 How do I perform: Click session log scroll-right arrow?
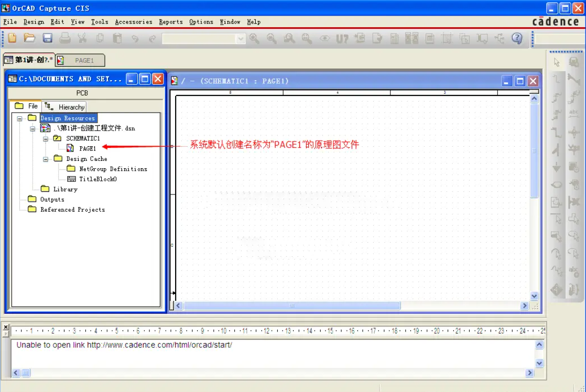tap(529, 373)
